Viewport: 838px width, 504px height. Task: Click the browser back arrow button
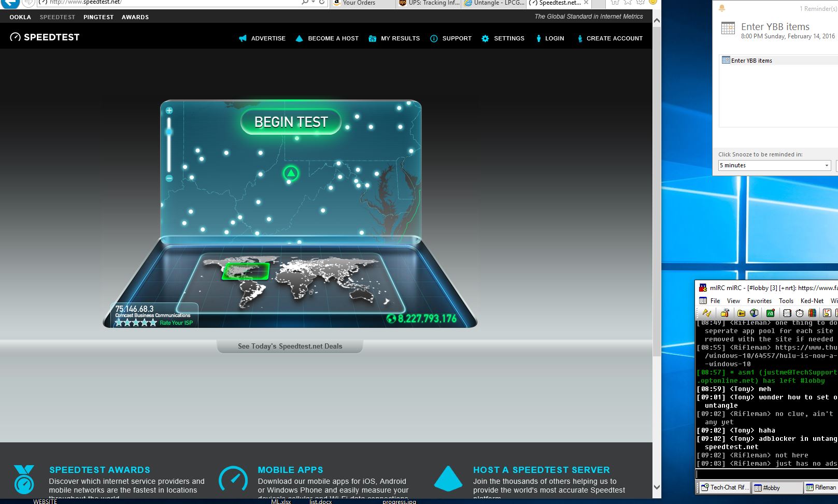[x=10, y=3]
